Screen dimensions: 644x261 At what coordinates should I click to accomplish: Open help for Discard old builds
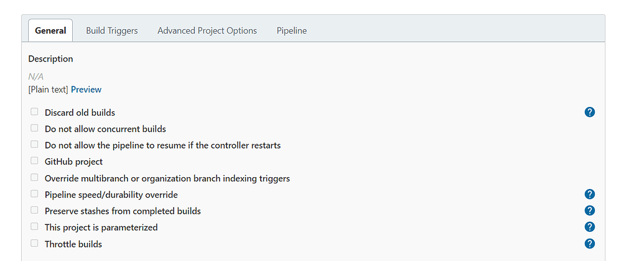pos(590,112)
